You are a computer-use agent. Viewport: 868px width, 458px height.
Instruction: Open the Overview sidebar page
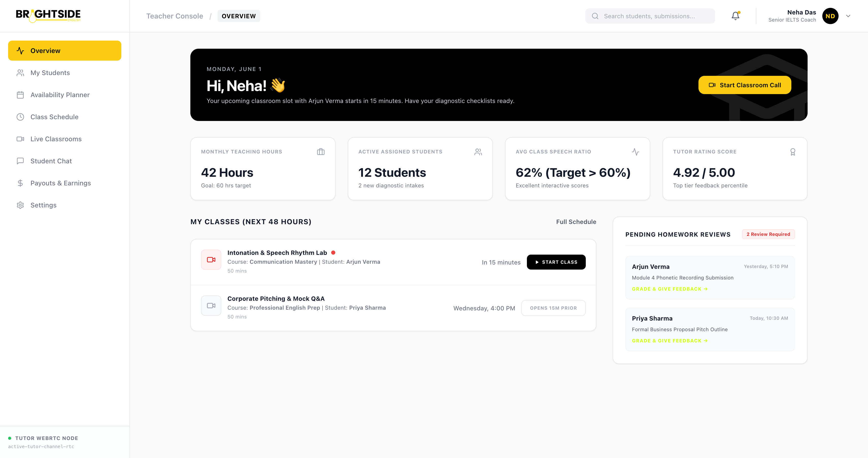(65, 50)
